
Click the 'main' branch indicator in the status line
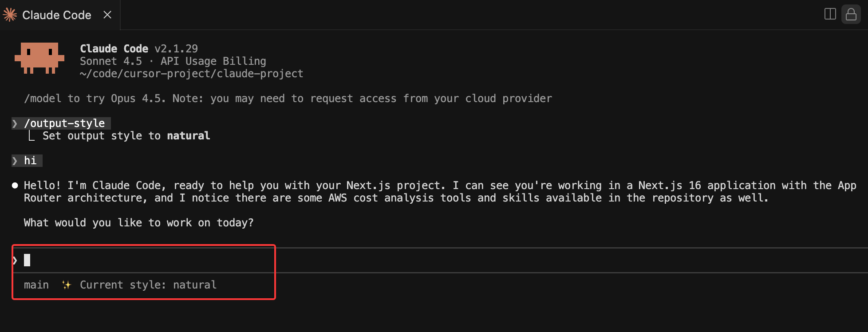click(36, 285)
